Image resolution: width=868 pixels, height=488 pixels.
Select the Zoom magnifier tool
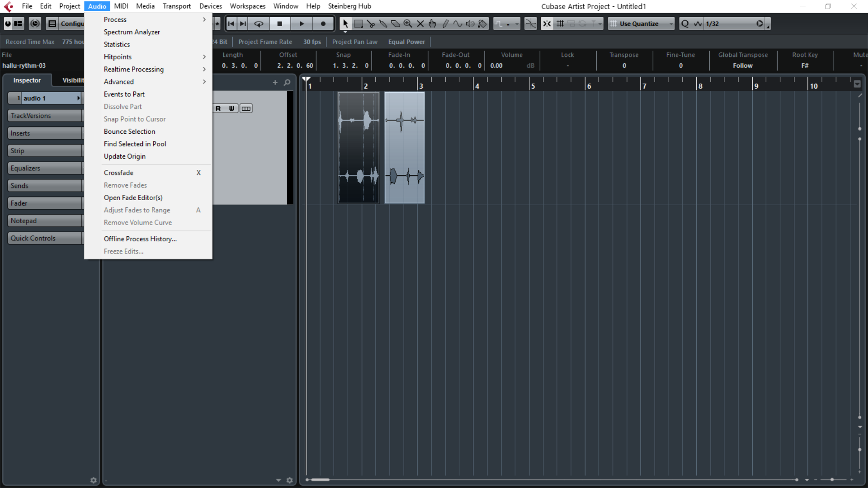pos(408,23)
